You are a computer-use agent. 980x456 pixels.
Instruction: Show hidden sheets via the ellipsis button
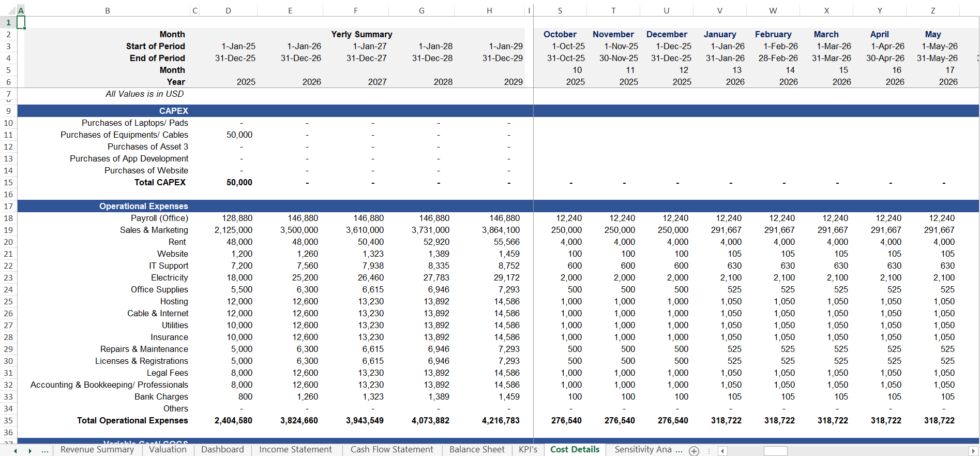coord(45,451)
